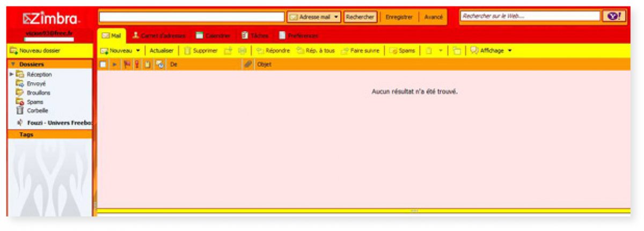Click the Envoyé folder icon
Viewport: 644px width, 231px height.
pyautogui.click(x=20, y=84)
